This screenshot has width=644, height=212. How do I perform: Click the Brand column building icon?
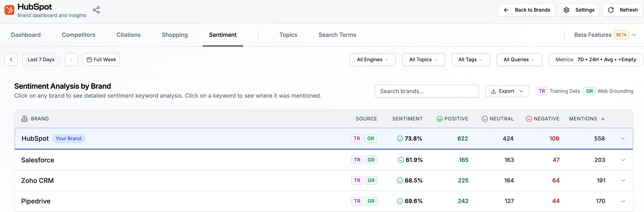(24, 119)
